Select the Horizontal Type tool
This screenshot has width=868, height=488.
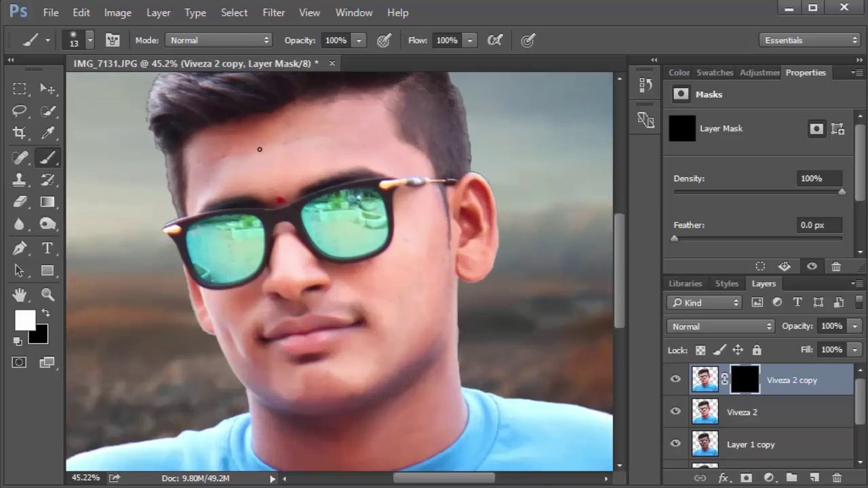point(47,248)
